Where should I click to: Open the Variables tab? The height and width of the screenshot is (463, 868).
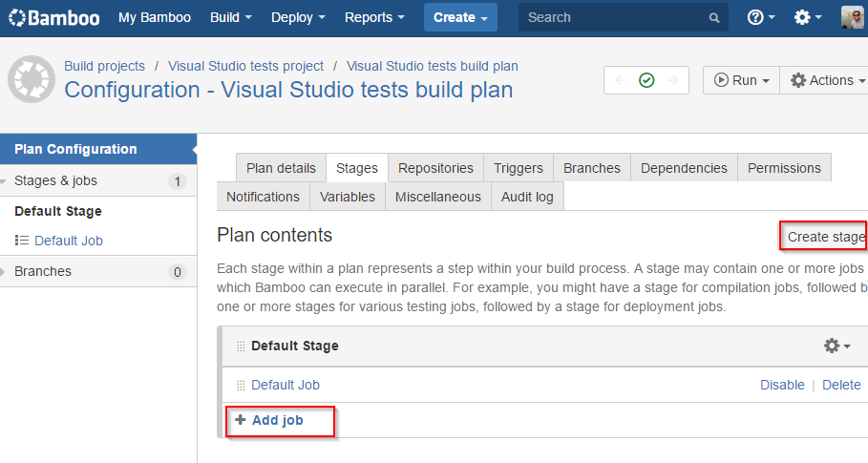[x=347, y=197]
